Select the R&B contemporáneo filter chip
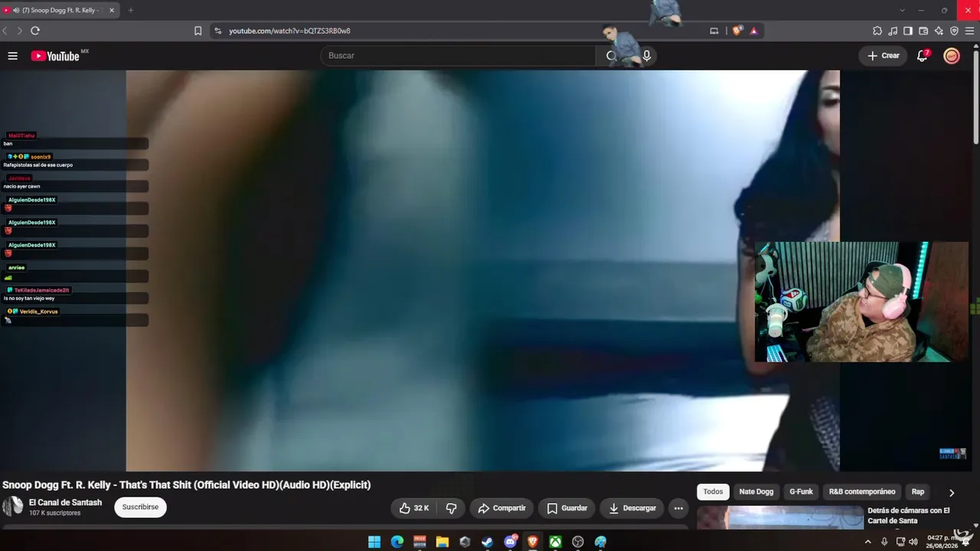The image size is (980, 551). [862, 492]
